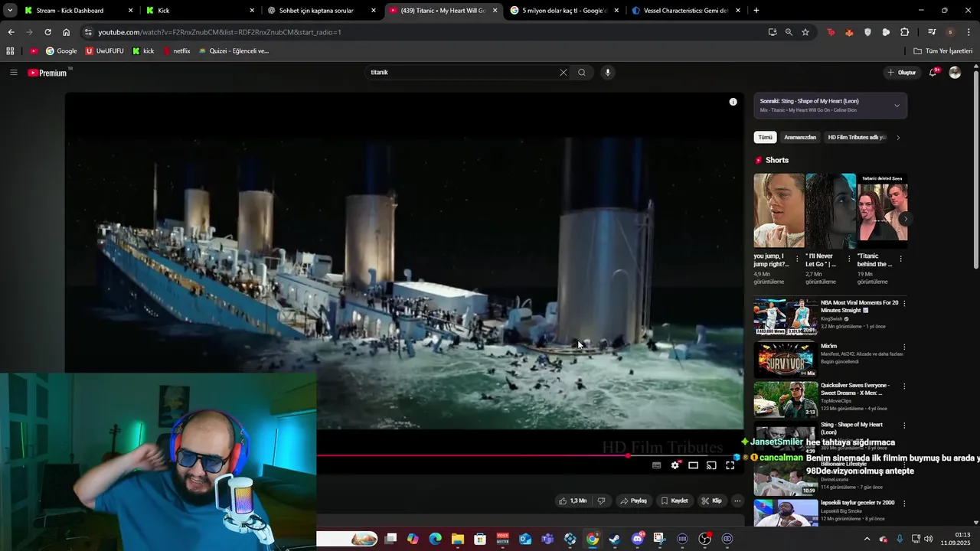Viewport: 980px width, 551px height.
Task: Open Chrome zoom magnifier in address bar
Action: [x=789, y=32]
